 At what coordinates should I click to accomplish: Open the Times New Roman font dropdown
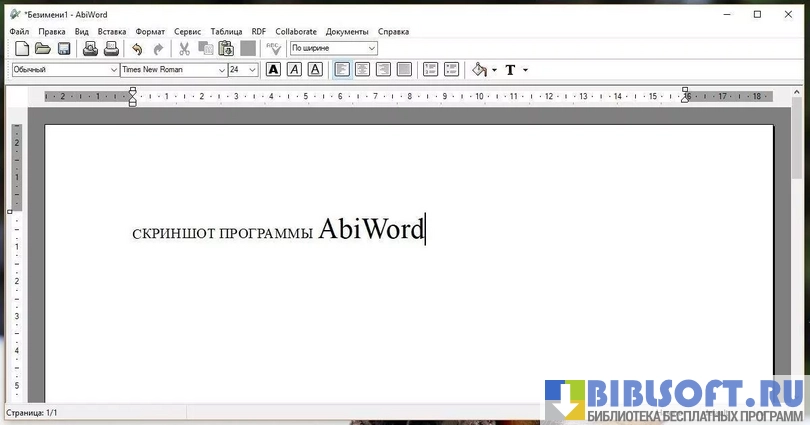(x=221, y=70)
